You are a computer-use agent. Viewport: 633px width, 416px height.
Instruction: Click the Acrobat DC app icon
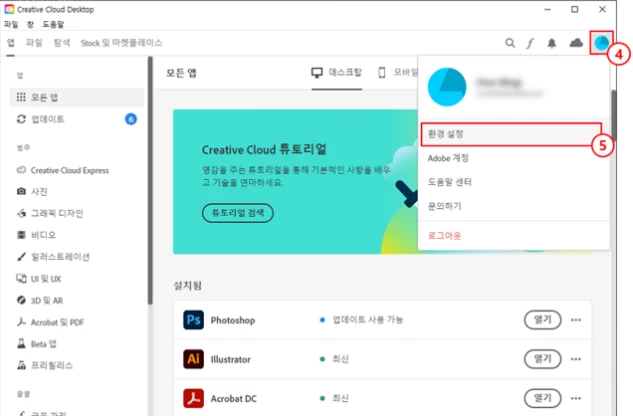pyautogui.click(x=193, y=398)
